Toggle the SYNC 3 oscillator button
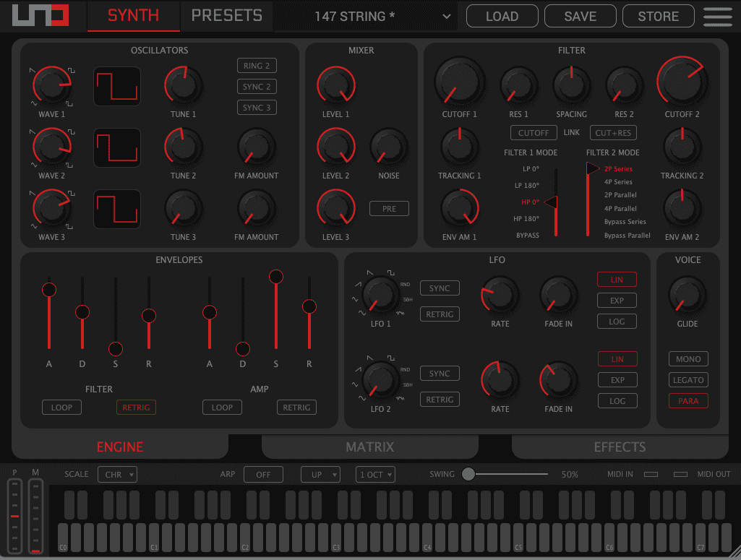 pos(257,108)
